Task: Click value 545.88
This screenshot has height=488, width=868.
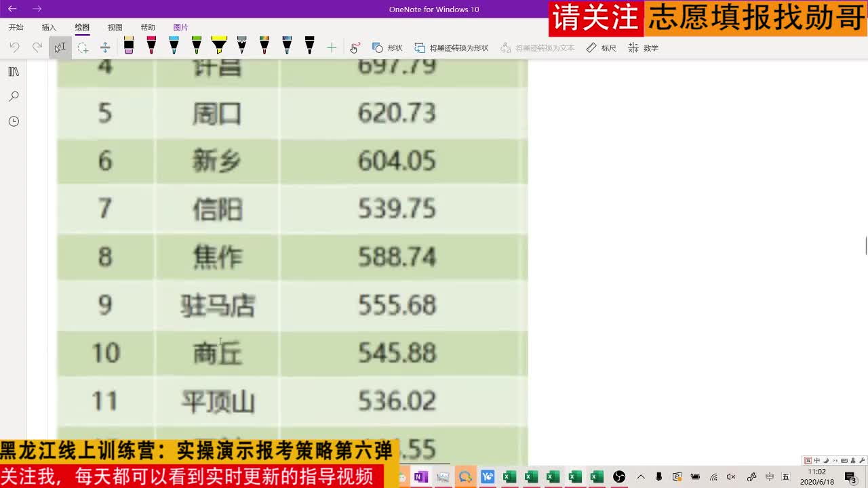Action: coord(397,354)
